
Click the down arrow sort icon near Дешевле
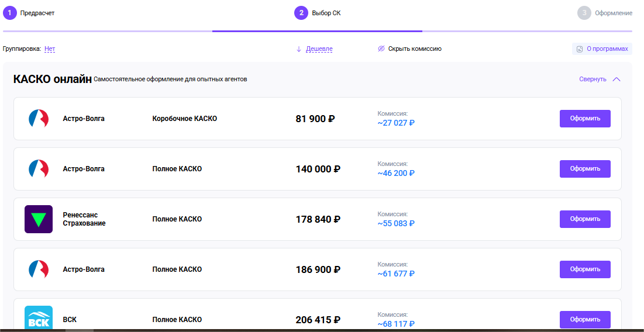[299, 49]
